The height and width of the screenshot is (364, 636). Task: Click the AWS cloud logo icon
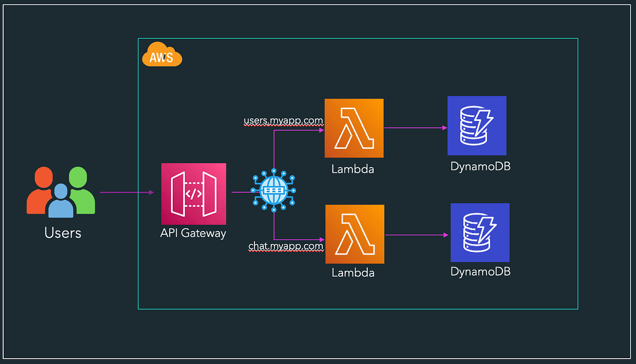pyautogui.click(x=162, y=55)
